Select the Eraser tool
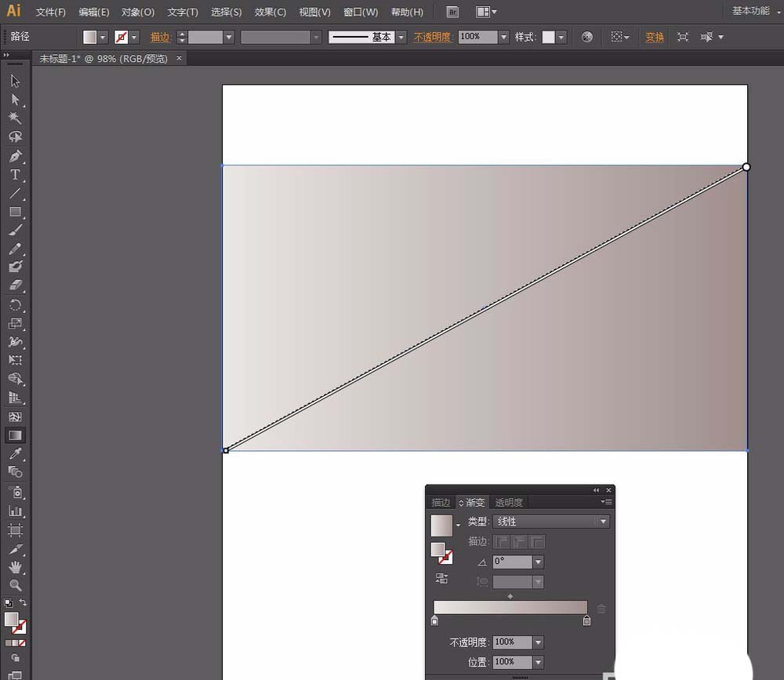Screen dimensions: 784x680 coord(15,285)
